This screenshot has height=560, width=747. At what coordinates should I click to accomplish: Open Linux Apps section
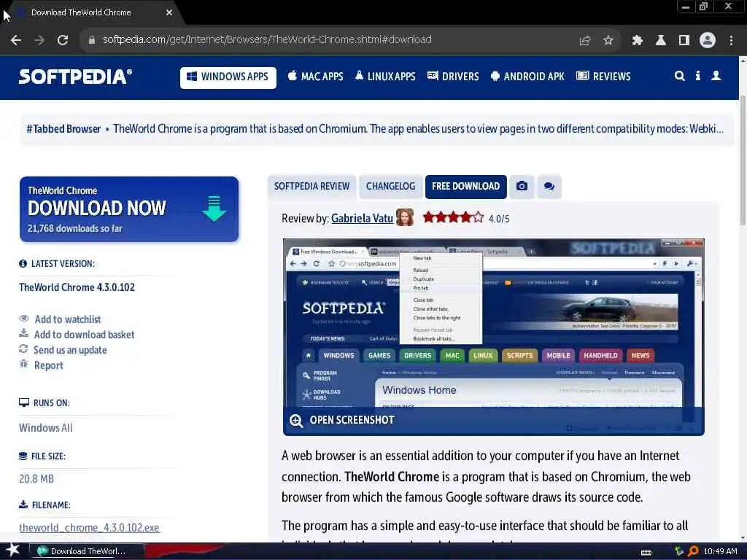click(x=385, y=76)
